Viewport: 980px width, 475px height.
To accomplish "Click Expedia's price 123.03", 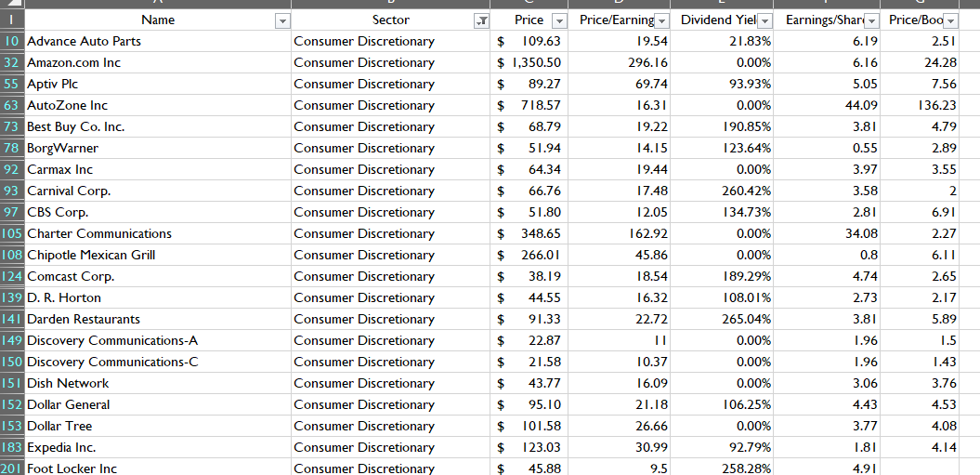I will click(529, 447).
